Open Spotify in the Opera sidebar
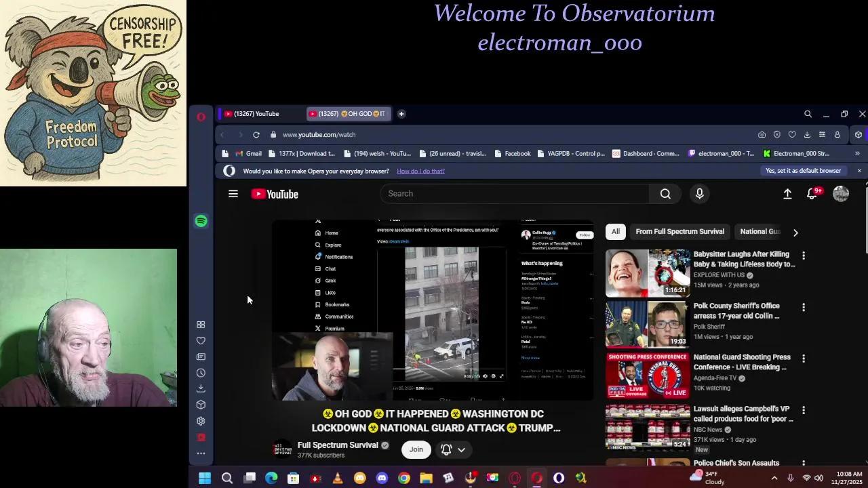 coord(201,221)
